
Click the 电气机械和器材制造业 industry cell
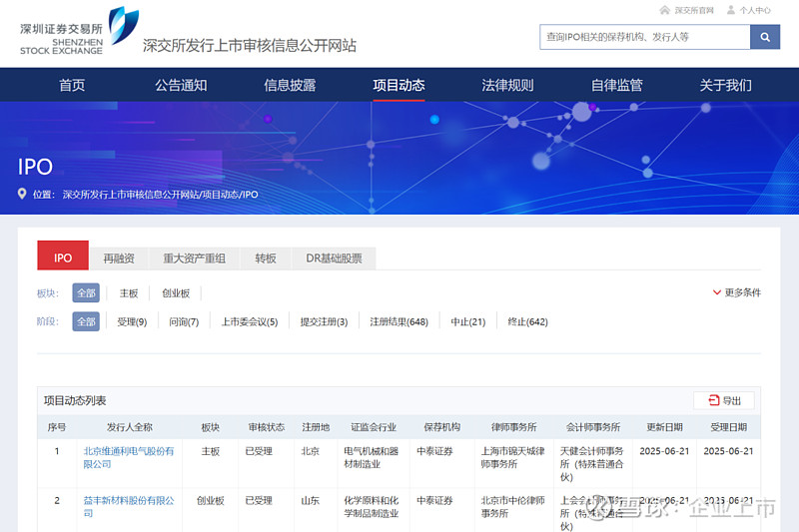pos(371,458)
